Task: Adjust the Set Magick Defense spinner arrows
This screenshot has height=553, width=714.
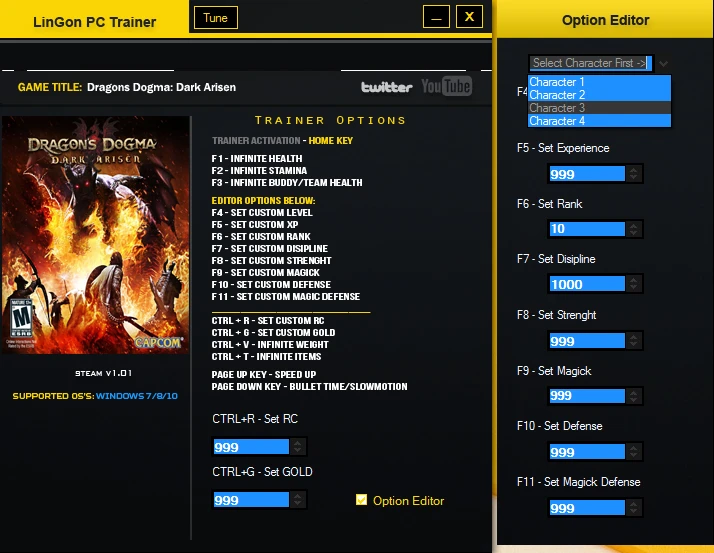Action: 633,508
